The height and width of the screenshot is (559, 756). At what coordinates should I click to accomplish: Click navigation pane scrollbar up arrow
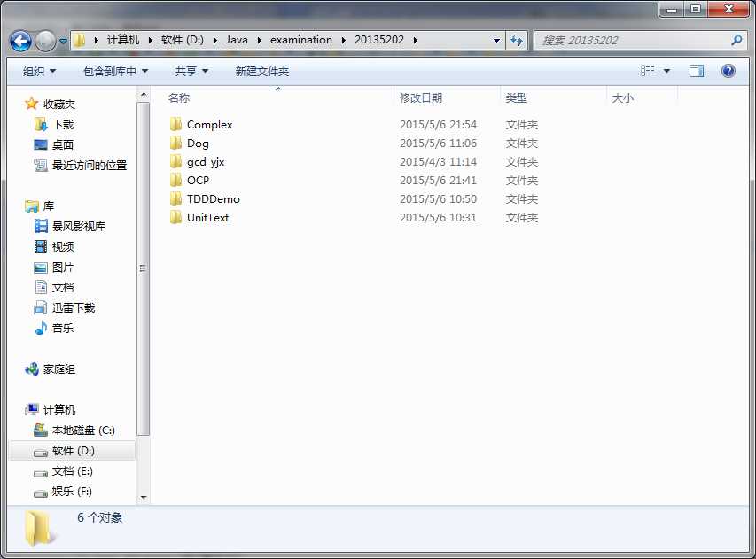pyautogui.click(x=144, y=95)
